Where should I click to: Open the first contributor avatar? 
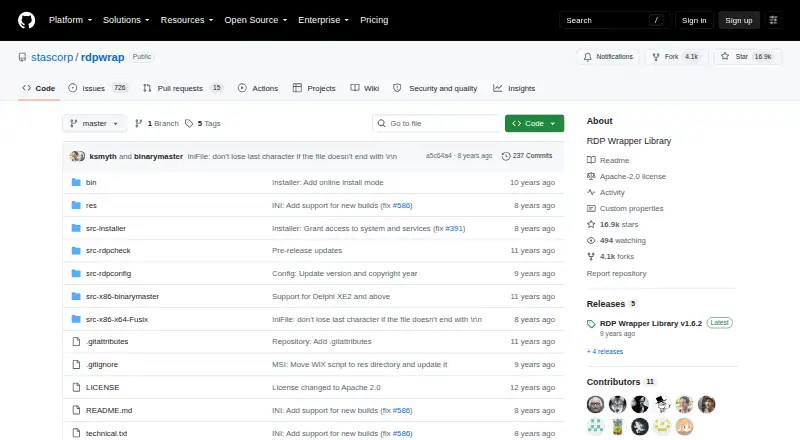(595, 404)
